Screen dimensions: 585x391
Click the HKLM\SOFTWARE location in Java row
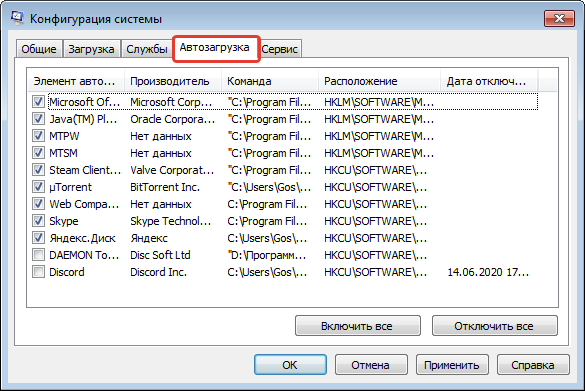click(379, 119)
